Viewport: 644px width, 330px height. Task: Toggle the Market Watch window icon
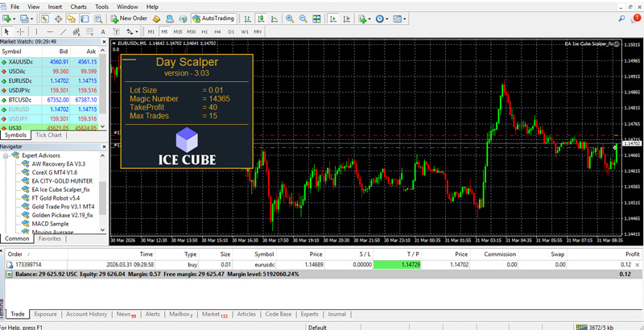[45, 19]
